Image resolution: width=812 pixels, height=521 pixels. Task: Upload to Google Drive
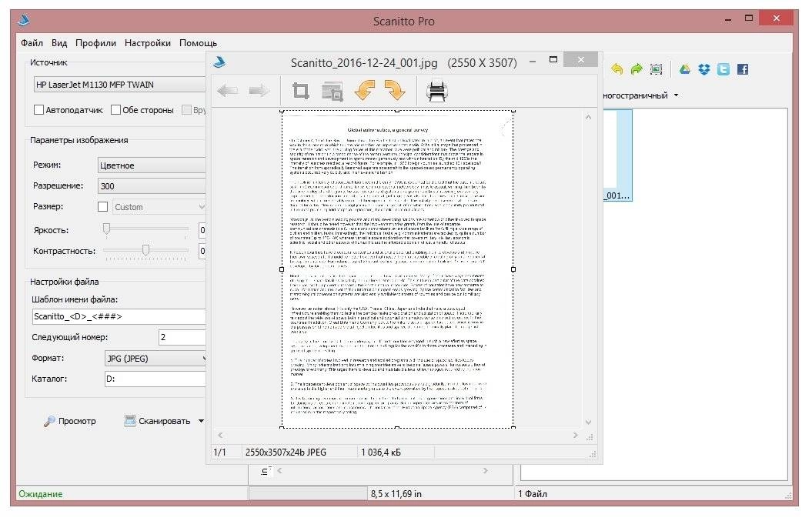pos(684,69)
